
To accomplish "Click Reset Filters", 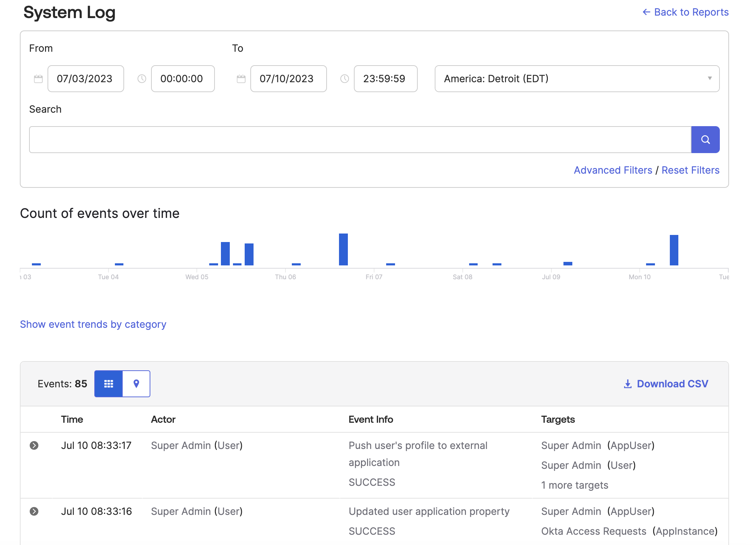I will coord(690,170).
